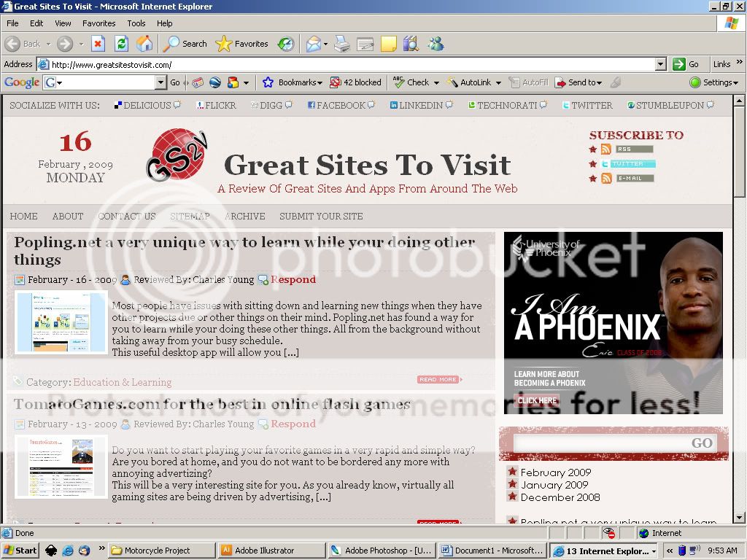Click the GS2V globe logo
This screenshot has height=560, width=747.
coord(177,155)
